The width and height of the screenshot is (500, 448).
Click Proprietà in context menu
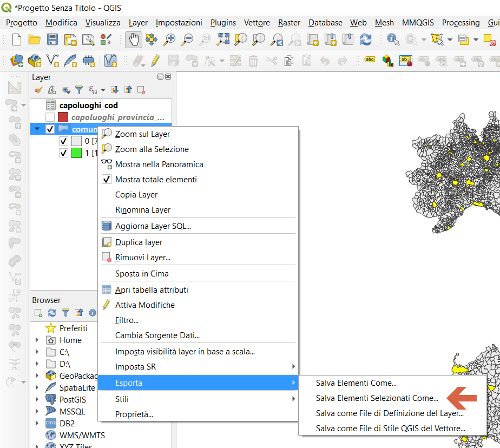click(x=134, y=414)
